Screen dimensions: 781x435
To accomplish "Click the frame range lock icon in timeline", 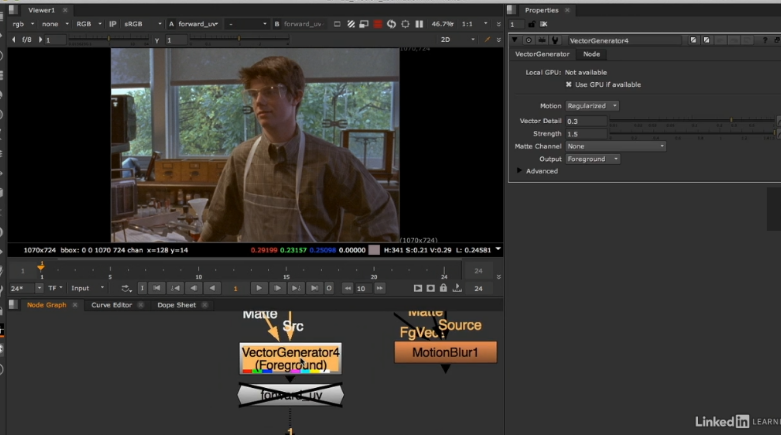I will [443, 288].
